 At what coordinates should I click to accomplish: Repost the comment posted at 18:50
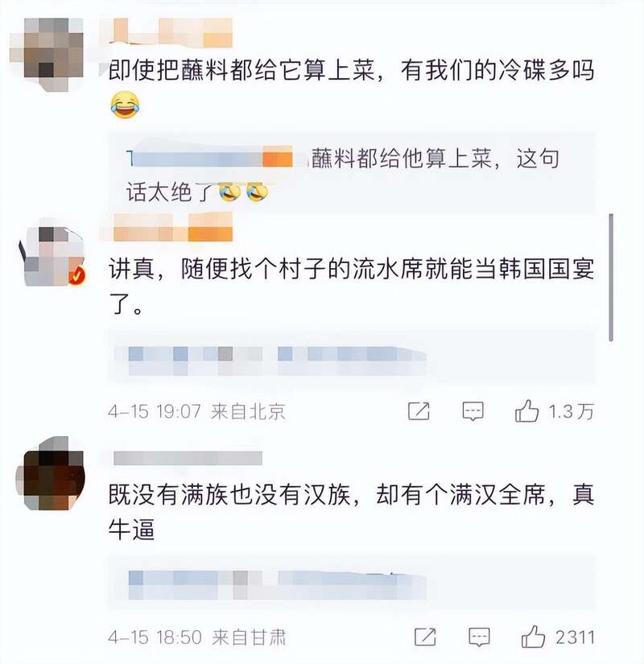(x=425, y=637)
